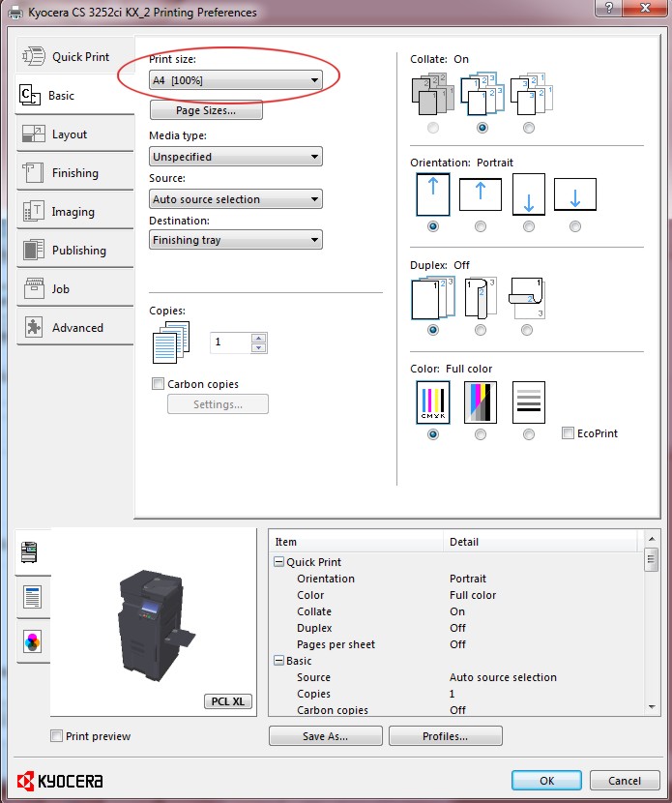Click the PCL XL button
Image resolution: width=672 pixels, height=803 pixels.
[x=228, y=701]
